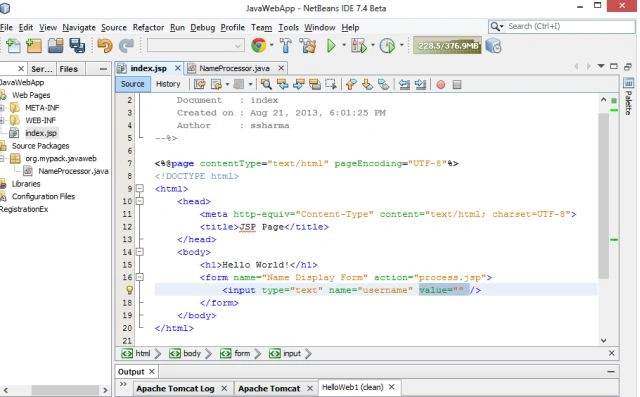Click the Chrome browser selector icon
The image size is (640, 397).
click(x=259, y=45)
